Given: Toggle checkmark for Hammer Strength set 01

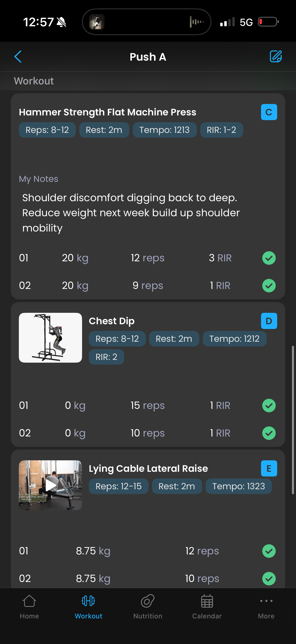Looking at the screenshot, I should click(269, 258).
